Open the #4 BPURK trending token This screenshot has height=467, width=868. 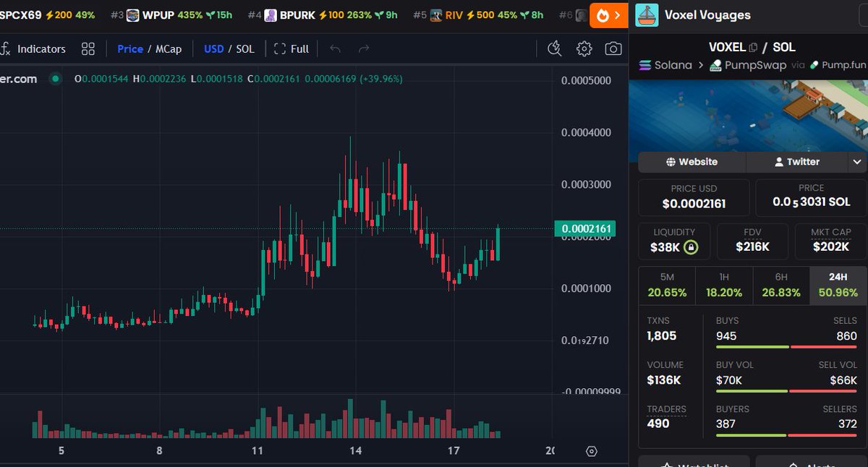tap(323, 14)
